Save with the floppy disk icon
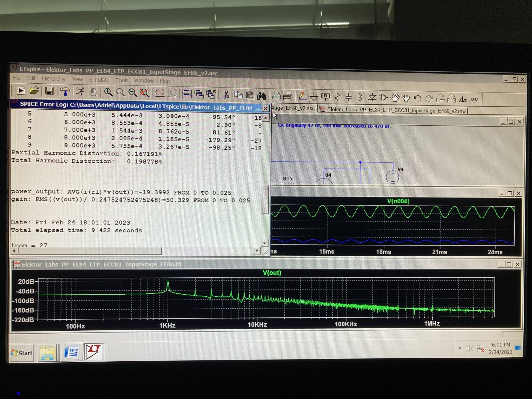Viewport: 532px width, 399px height. (49, 91)
